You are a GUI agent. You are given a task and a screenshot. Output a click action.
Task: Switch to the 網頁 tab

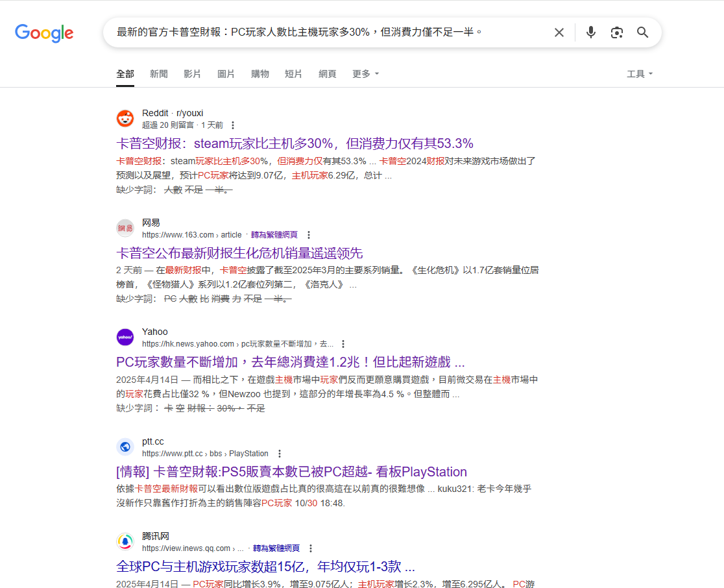(328, 74)
